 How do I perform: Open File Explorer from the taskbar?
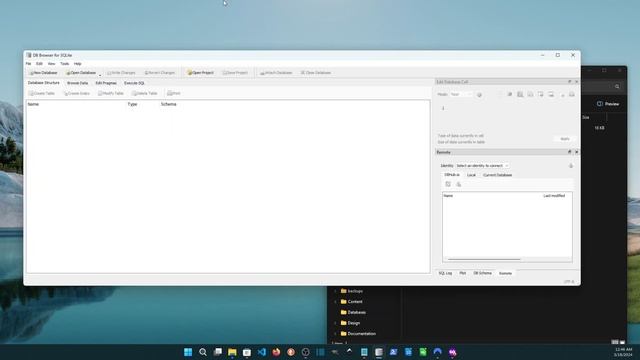(x=232, y=352)
